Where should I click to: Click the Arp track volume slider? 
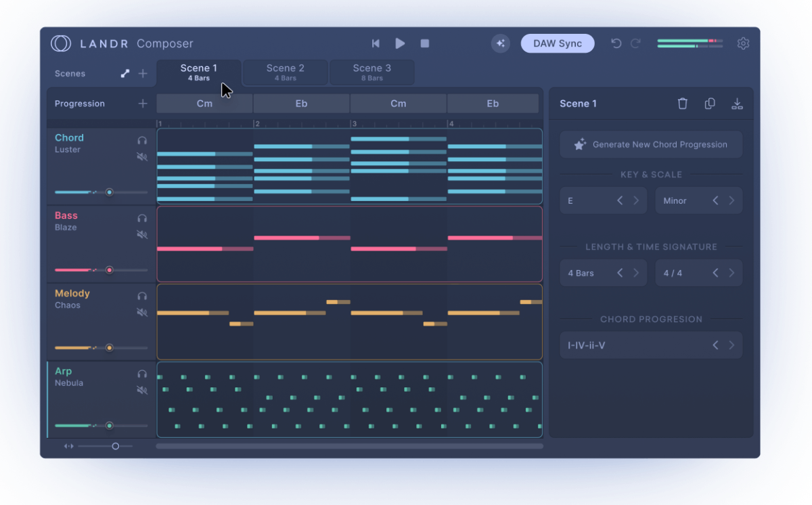coord(101,426)
